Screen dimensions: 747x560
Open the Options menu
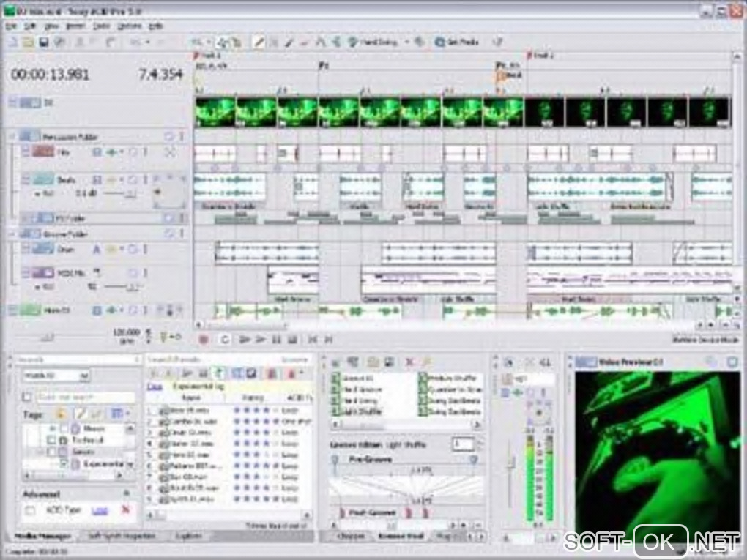tap(130, 26)
